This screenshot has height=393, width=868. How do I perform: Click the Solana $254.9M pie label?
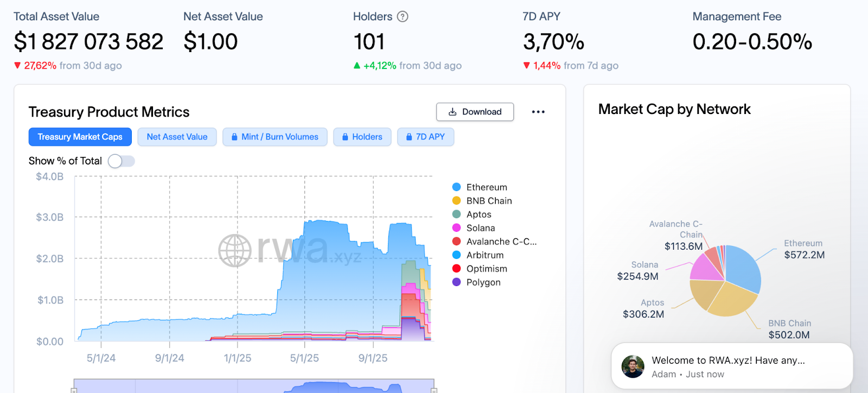[x=638, y=270]
